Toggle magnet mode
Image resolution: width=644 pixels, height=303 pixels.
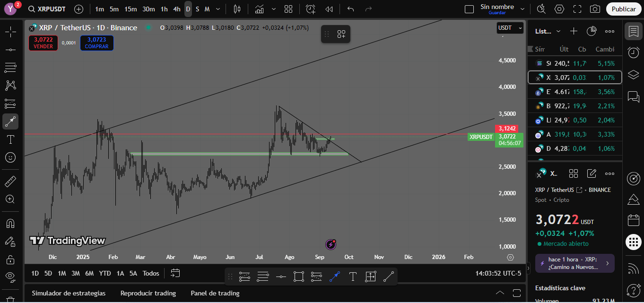[x=10, y=223]
